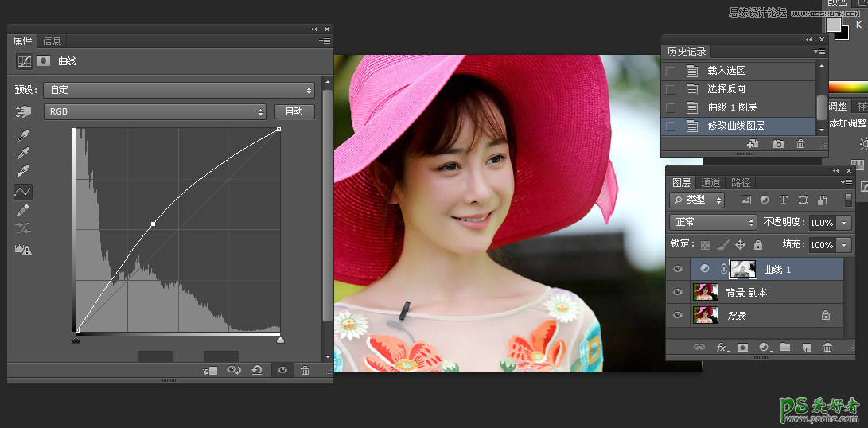Open the 预设 preset dropdown
The width and height of the screenshot is (868, 428).
point(179,90)
